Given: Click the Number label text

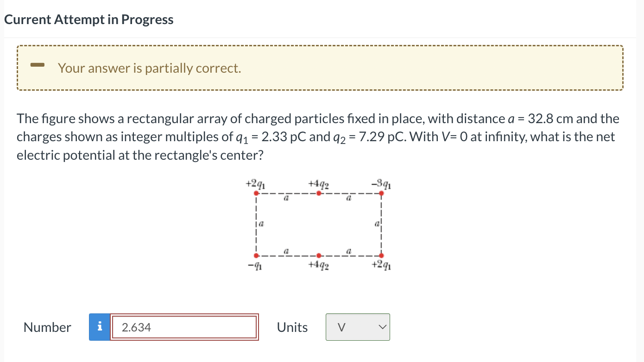Looking at the screenshot, I should [x=47, y=327].
